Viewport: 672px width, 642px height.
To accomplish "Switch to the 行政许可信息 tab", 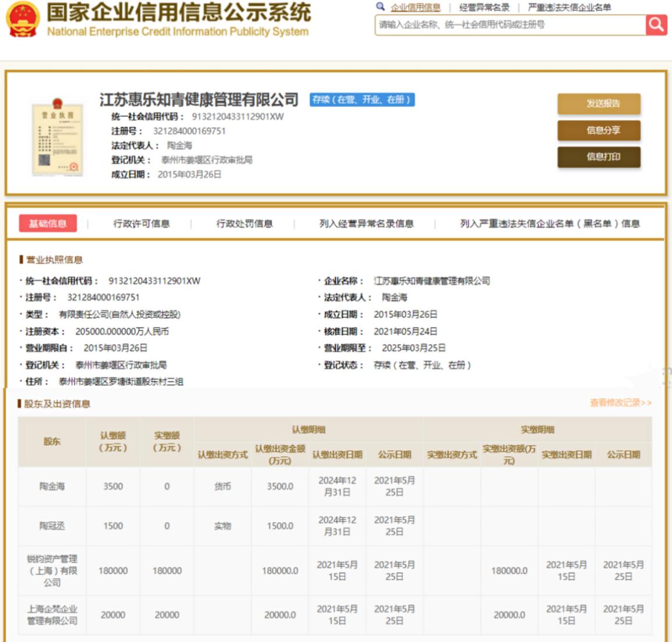I will (x=142, y=224).
